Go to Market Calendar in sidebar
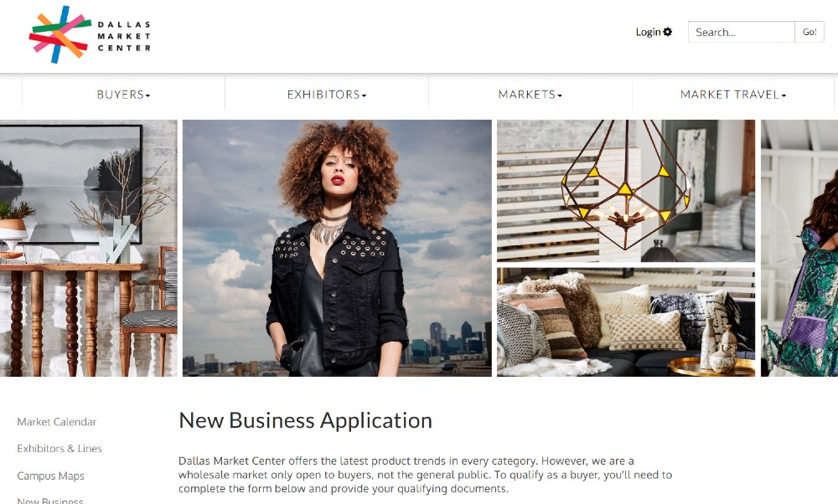838x504 pixels. (57, 422)
